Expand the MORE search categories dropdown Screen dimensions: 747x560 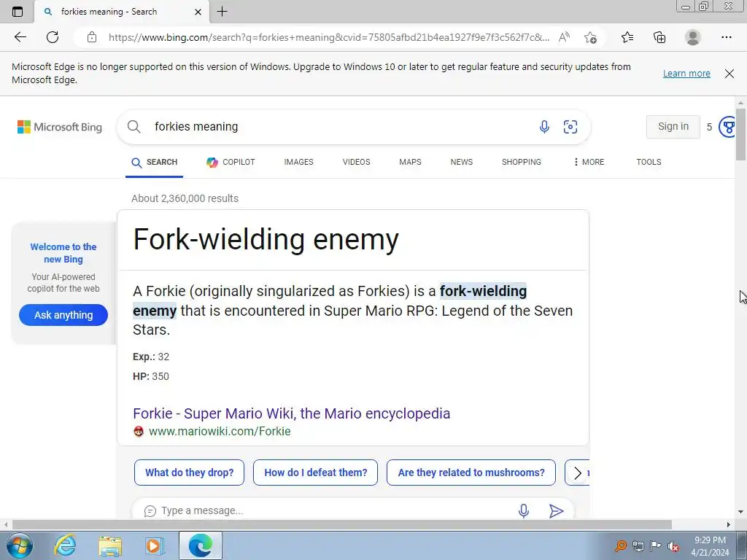(589, 162)
